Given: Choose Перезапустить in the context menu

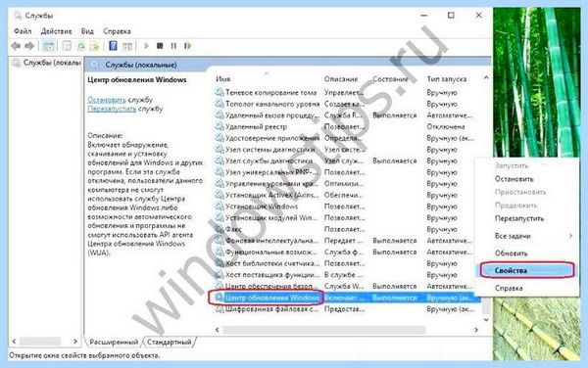Looking at the screenshot, I should 519,218.
